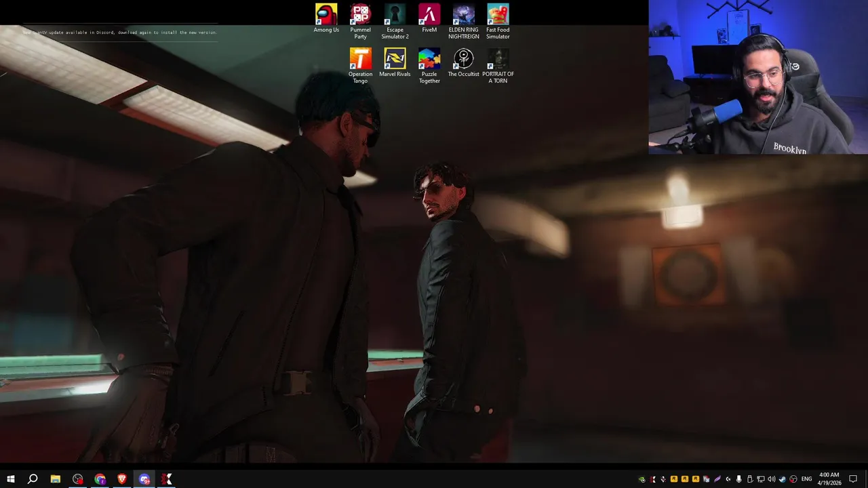Switch the ENG input language indicator
Screen dimensions: 868x488
pyautogui.click(x=806, y=479)
